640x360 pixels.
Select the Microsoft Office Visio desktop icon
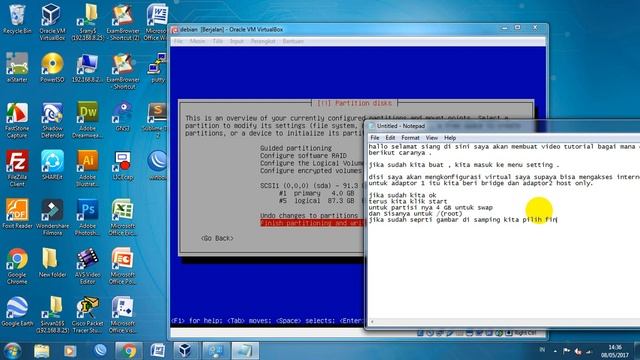click(122, 314)
